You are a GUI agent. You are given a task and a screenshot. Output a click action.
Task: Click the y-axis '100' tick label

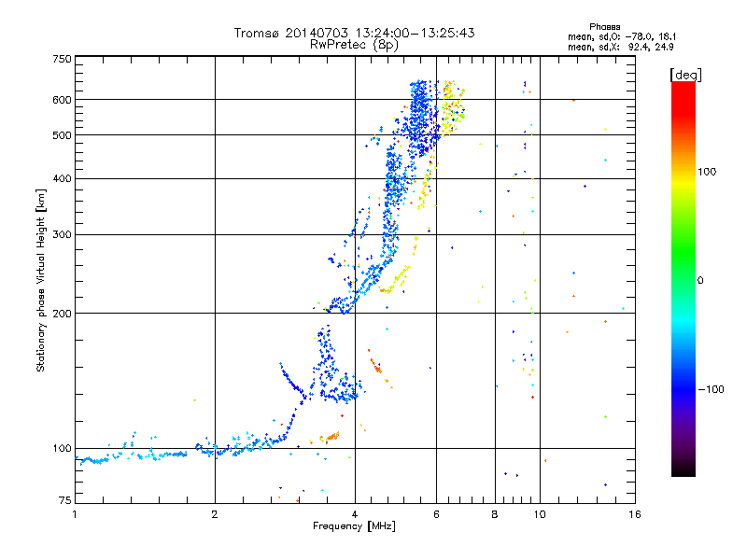pyautogui.click(x=62, y=448)
